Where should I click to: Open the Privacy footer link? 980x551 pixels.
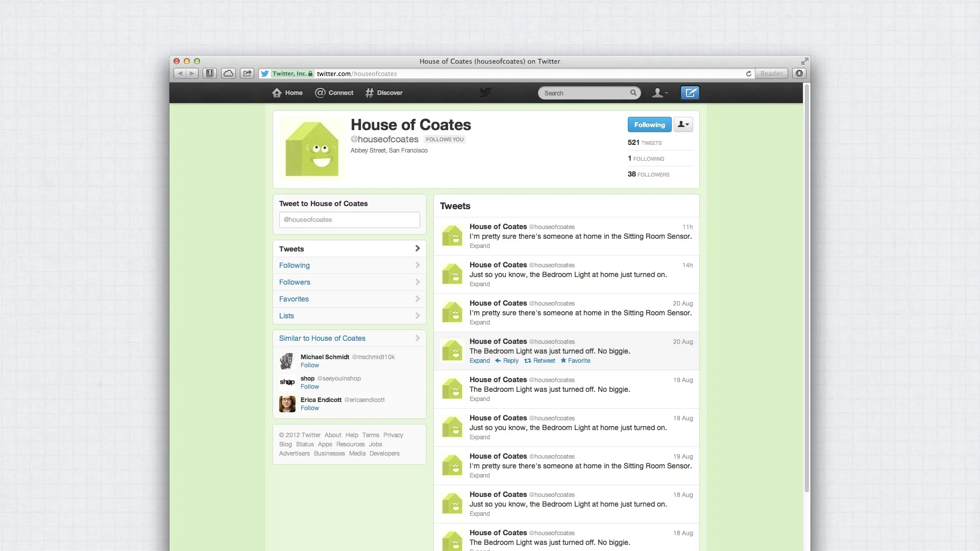(x=393, y=435)
